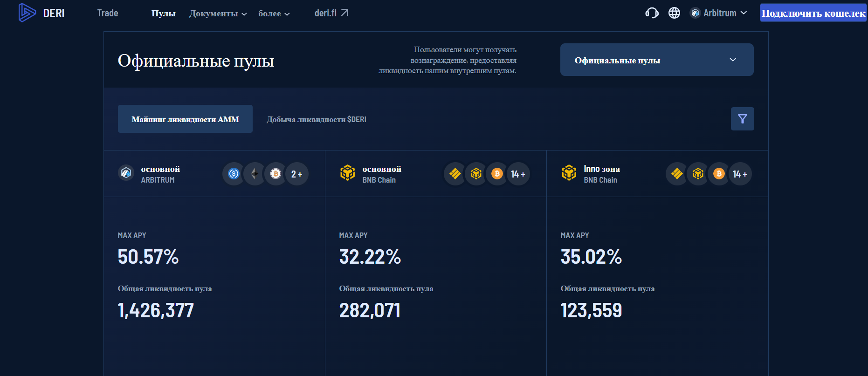Click BUSD token icon in основной BNB pool
Viewport: 868px width, 376px height.
click(x=455, y=174)
